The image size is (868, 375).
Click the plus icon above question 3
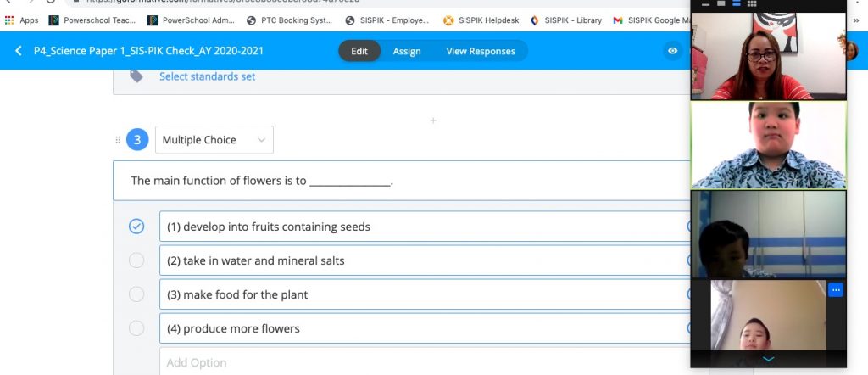[x=433, y=120]
